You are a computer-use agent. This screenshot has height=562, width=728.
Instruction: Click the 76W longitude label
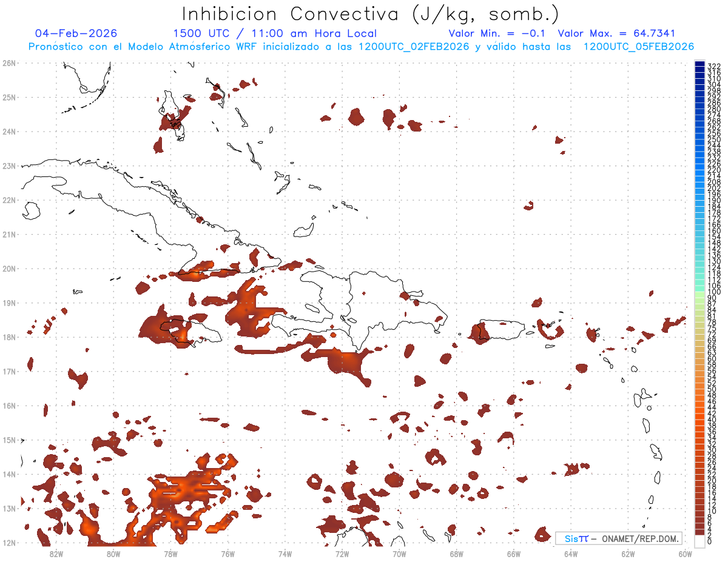[x=227, y=554]
